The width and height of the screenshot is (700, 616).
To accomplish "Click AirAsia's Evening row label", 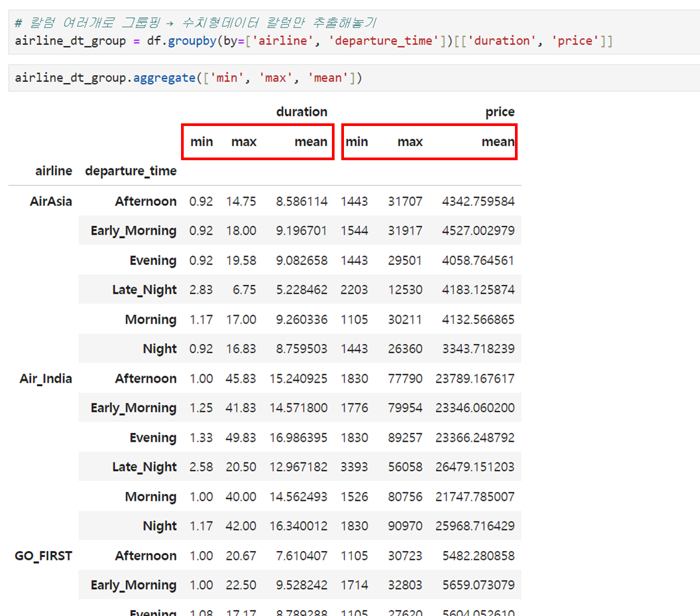I will 153,260.
